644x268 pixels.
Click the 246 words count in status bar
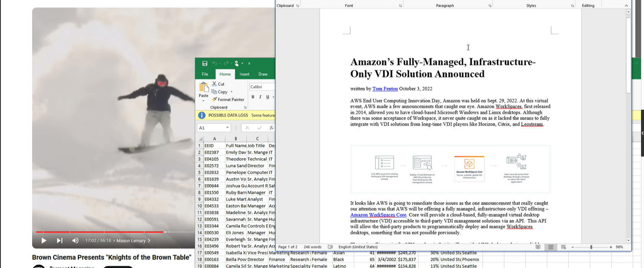coord(313,247)
